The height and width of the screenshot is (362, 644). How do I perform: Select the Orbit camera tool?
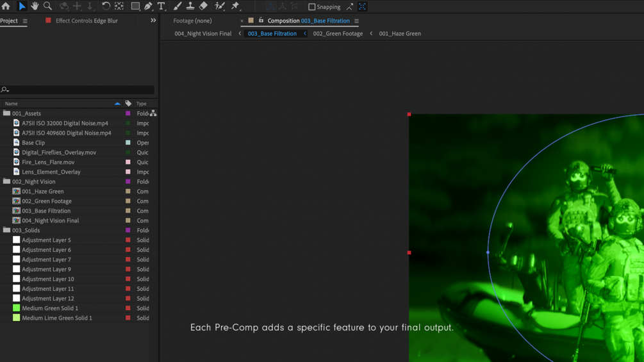64,6
